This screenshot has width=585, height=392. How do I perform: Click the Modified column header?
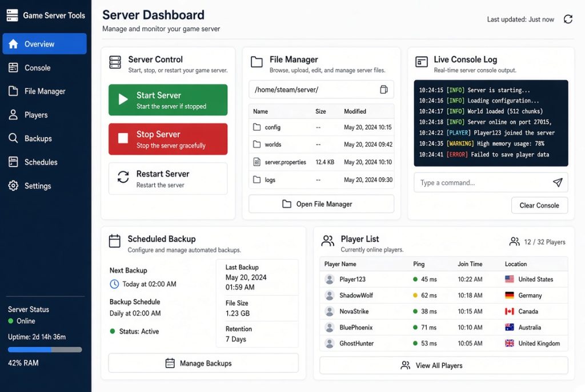pyautogui.click(x=355, y=111)
